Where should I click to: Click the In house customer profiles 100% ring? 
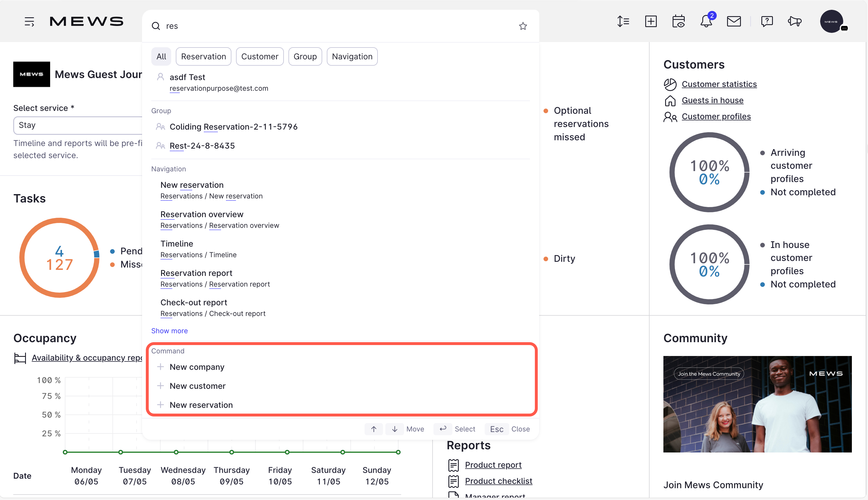(x=709, y=264)
